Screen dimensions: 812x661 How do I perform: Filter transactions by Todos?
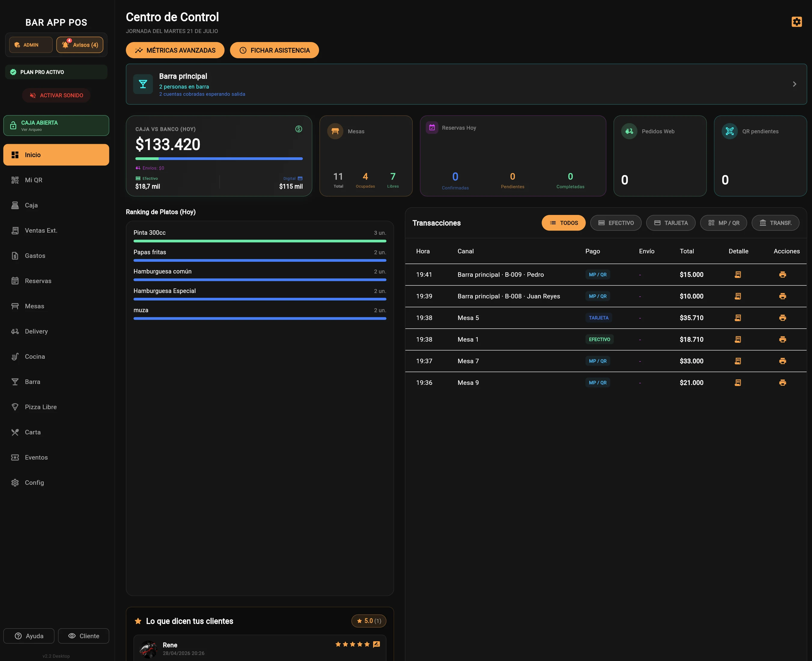click(x=564, y=223)
